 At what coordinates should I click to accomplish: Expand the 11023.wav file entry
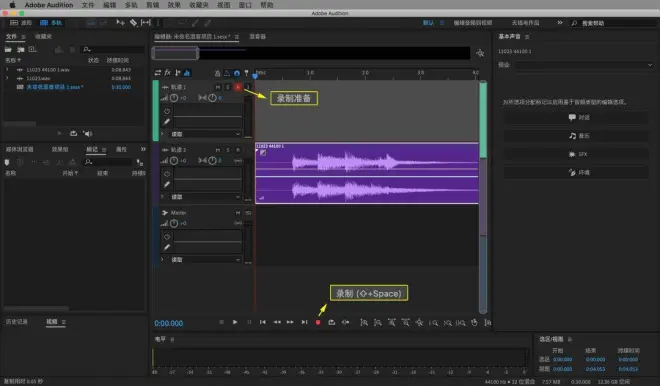point(7,78)
